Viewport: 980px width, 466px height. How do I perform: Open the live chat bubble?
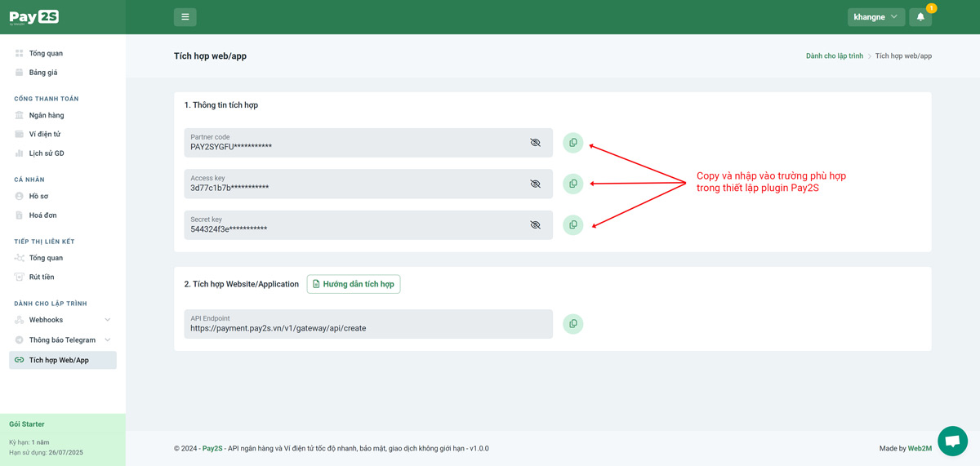coord(952,441)
